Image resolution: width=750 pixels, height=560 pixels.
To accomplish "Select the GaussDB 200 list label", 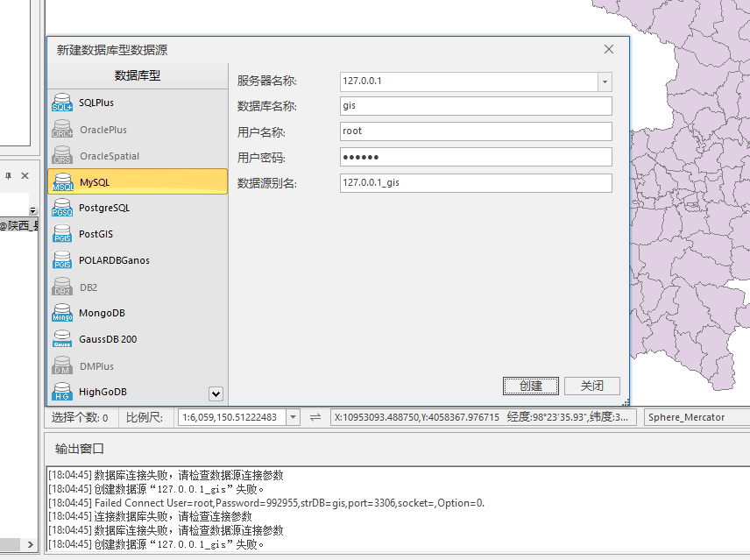I will coord(108,339).
